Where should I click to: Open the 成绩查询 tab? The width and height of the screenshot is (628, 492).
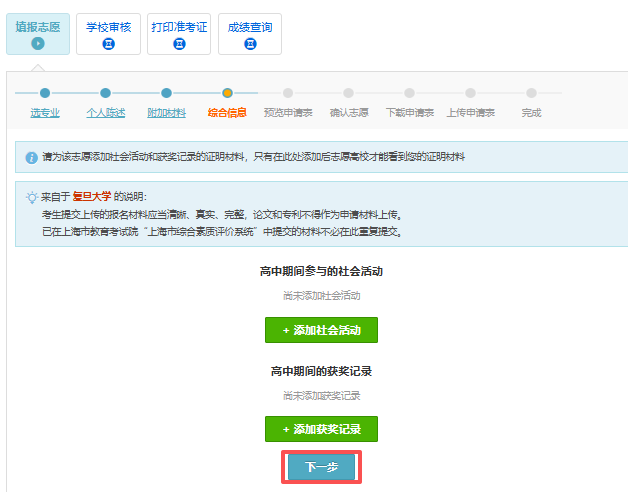pyautogui.click(x=250, y=34)
